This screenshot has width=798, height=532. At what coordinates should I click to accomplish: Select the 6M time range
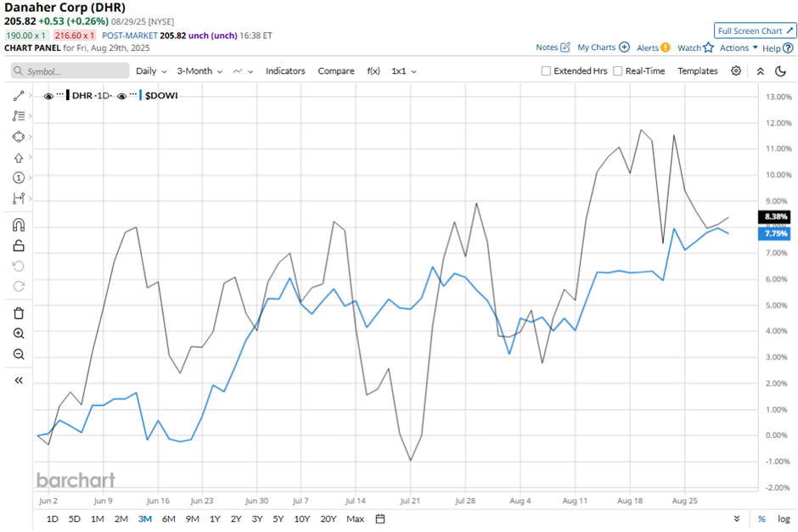(168, 518)
